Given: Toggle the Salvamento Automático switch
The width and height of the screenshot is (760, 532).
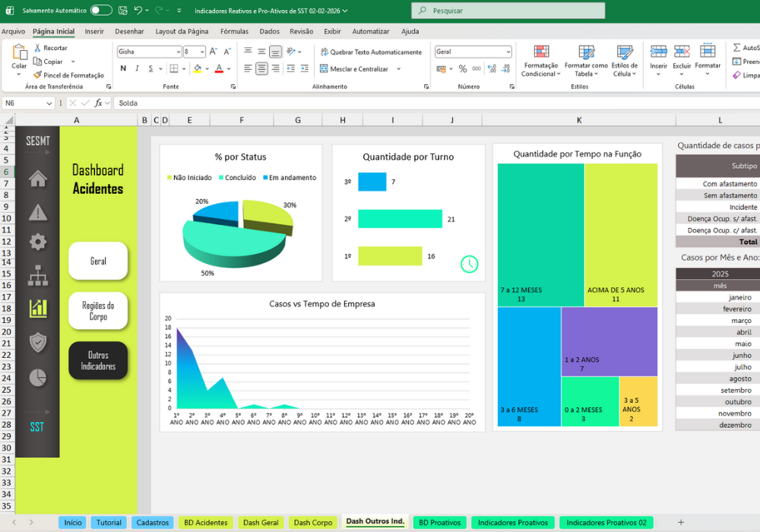Looking at the screenshot, I should point(101,10).
